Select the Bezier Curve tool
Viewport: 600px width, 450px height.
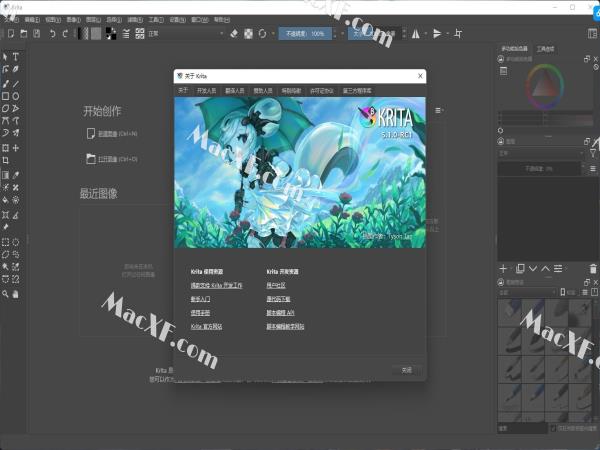(x=5, y=121)
